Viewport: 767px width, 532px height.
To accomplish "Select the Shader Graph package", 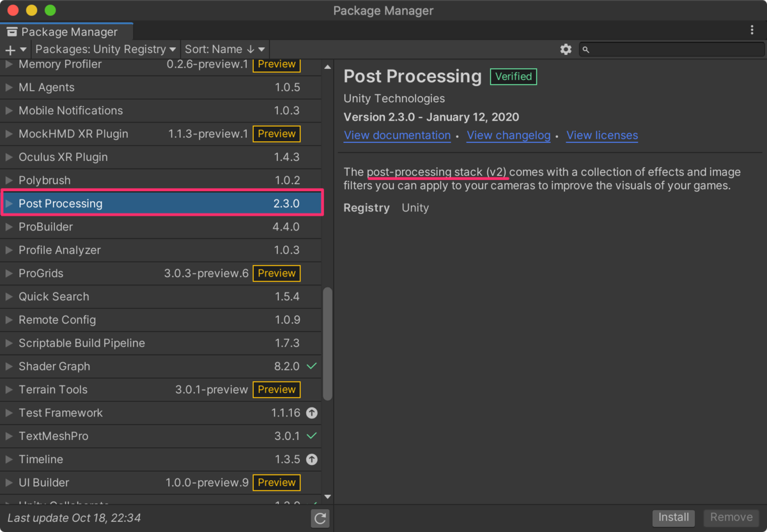I will click(x=160, y=367).
